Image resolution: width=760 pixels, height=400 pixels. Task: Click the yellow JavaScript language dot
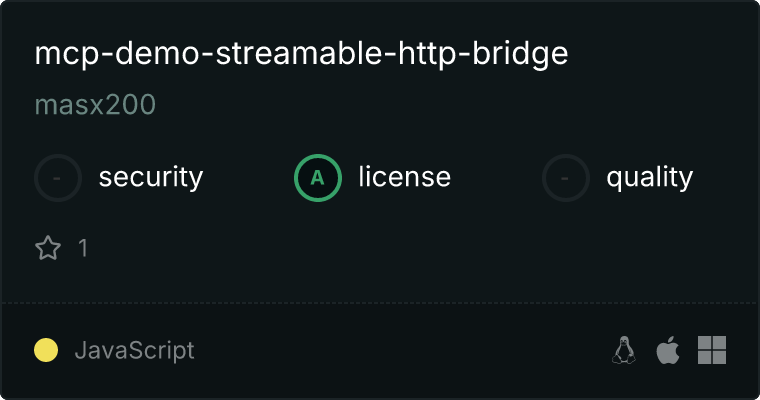coord(46,350)
